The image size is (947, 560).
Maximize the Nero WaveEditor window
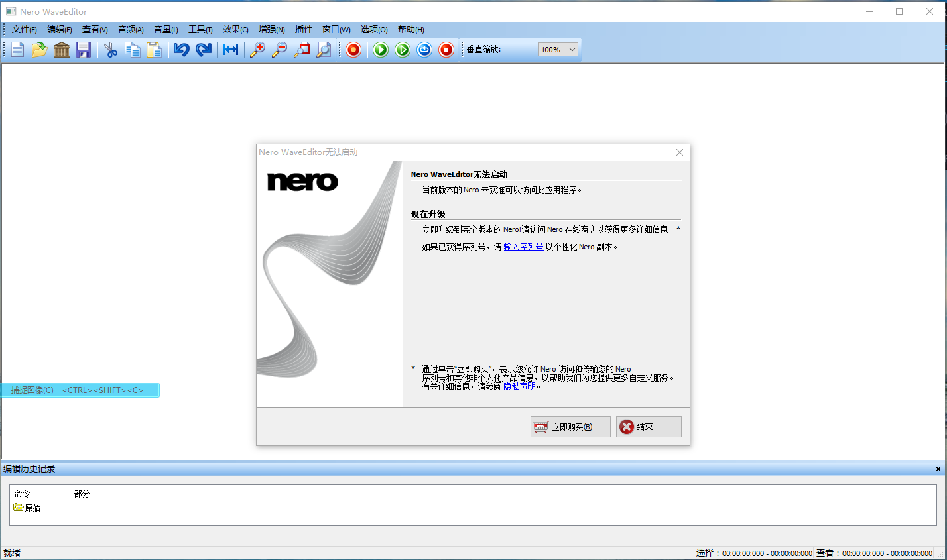(899, 11)
